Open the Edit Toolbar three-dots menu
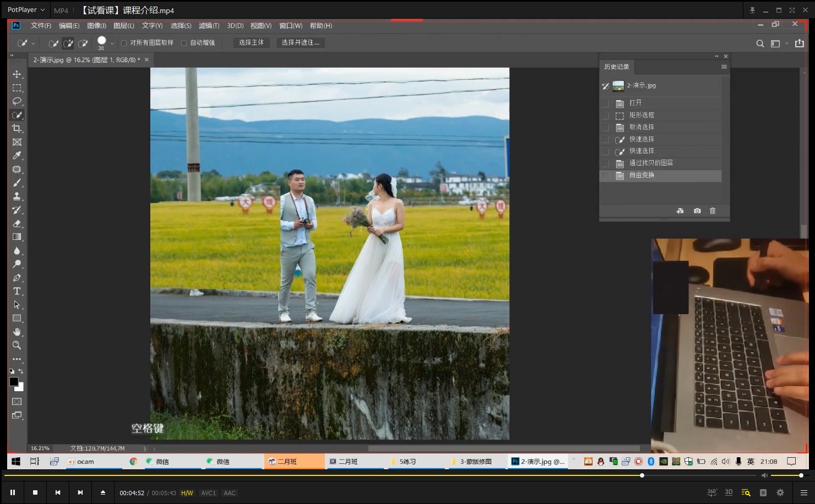The height and width of the screenshot is (504, 815). coord(17,359)
